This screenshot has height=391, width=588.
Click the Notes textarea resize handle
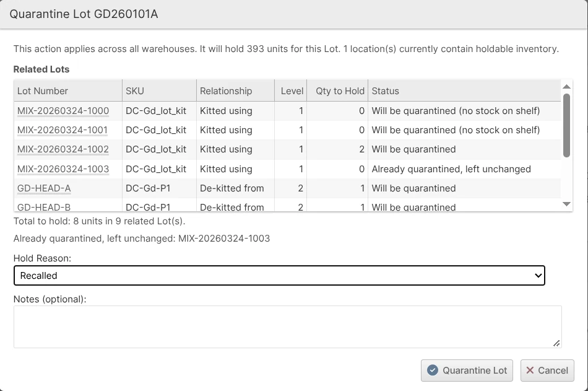coord(556,343)
